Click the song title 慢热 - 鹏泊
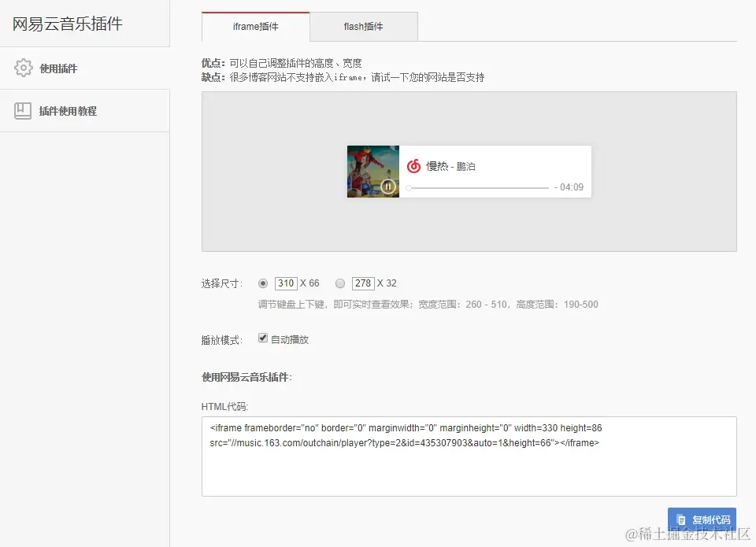Image resolution: width=756 pixels, height=547 pixels. [x=450, y=166]
